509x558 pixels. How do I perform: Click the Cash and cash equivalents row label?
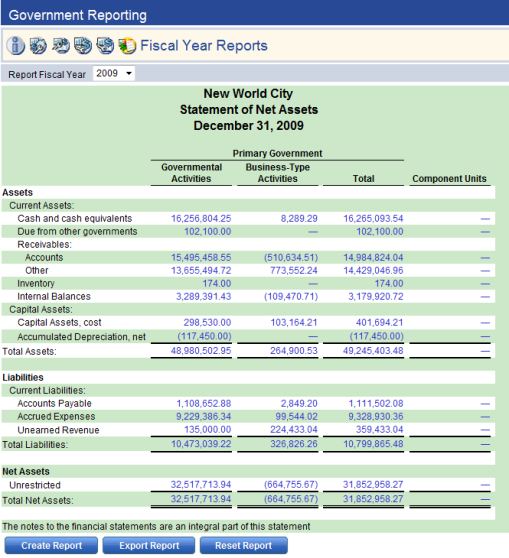click(x=74, y=219)
